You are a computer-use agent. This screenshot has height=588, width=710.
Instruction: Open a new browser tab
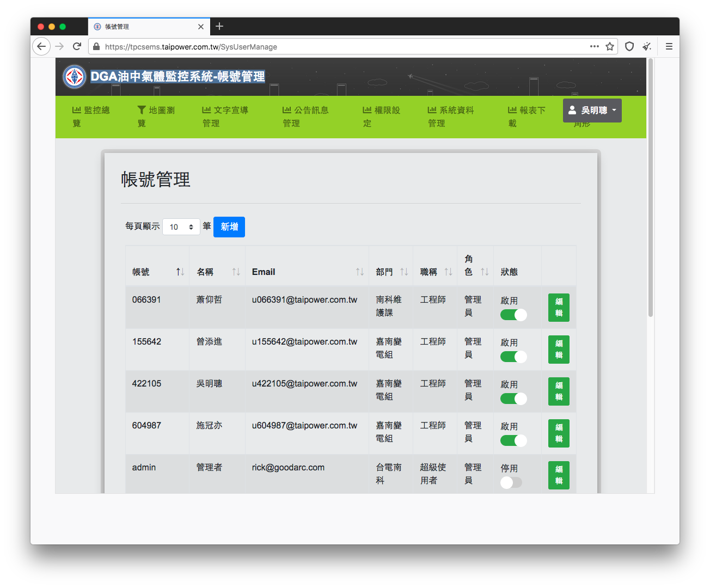point(219,26)
